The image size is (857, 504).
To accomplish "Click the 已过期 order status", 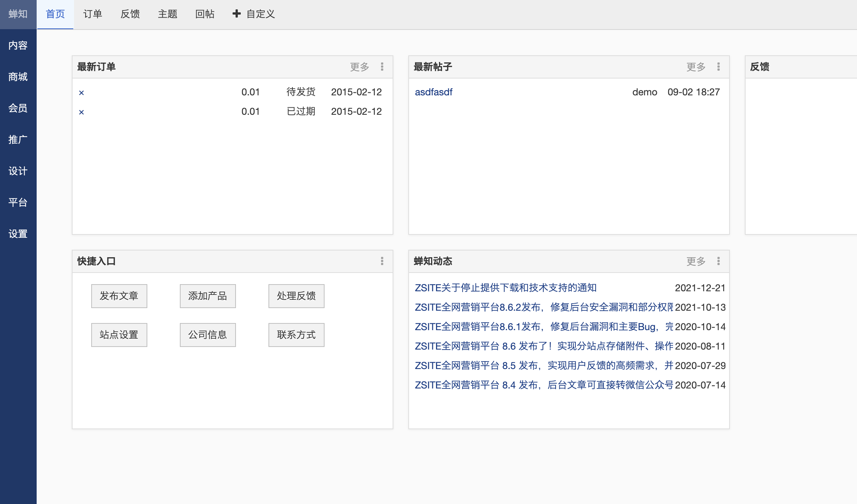I will pos(301,111).
